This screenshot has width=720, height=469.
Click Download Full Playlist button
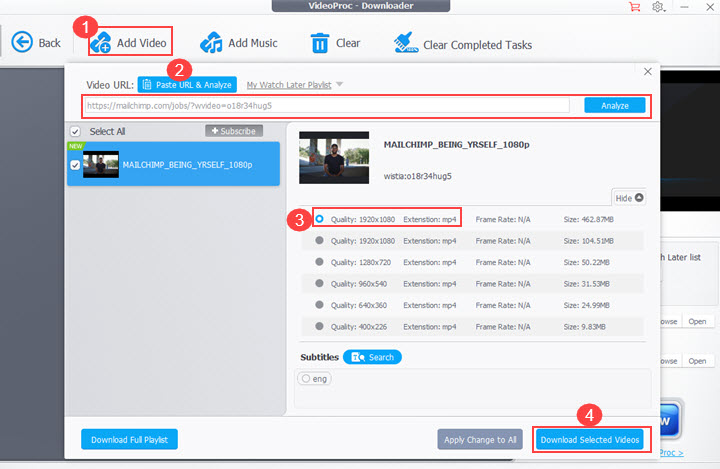click(x=129, y=440)
